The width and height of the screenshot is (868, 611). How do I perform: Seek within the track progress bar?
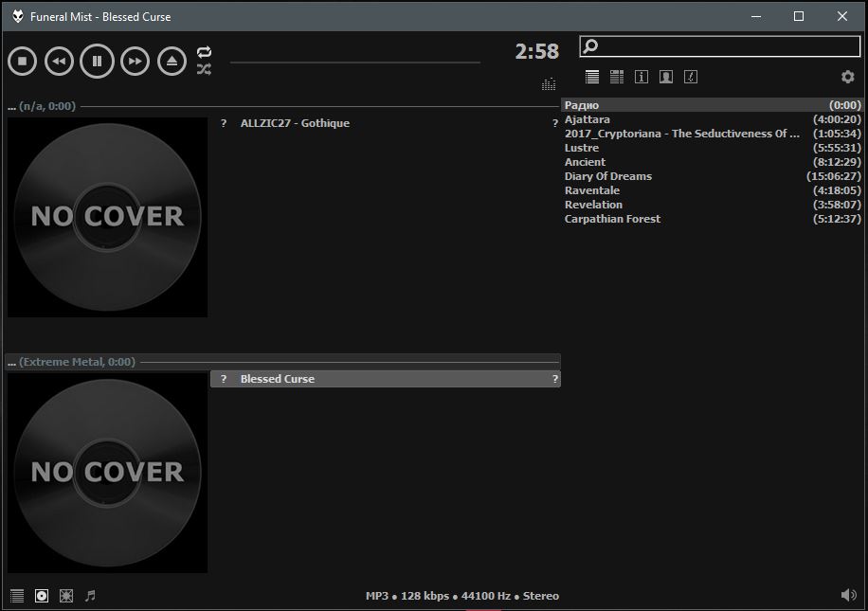tap(354, 63)
